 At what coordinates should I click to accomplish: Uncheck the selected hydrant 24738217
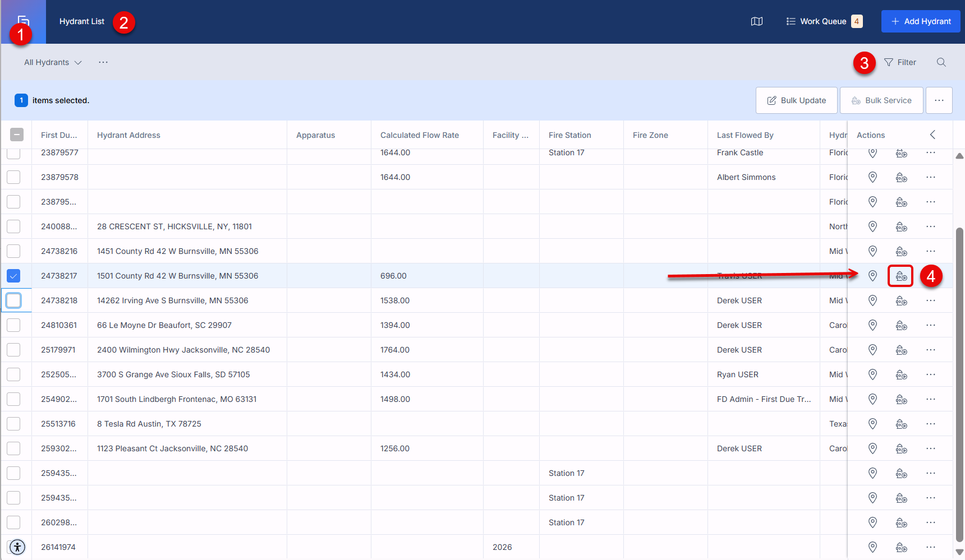pyautogui.click(x=13, y=276)
